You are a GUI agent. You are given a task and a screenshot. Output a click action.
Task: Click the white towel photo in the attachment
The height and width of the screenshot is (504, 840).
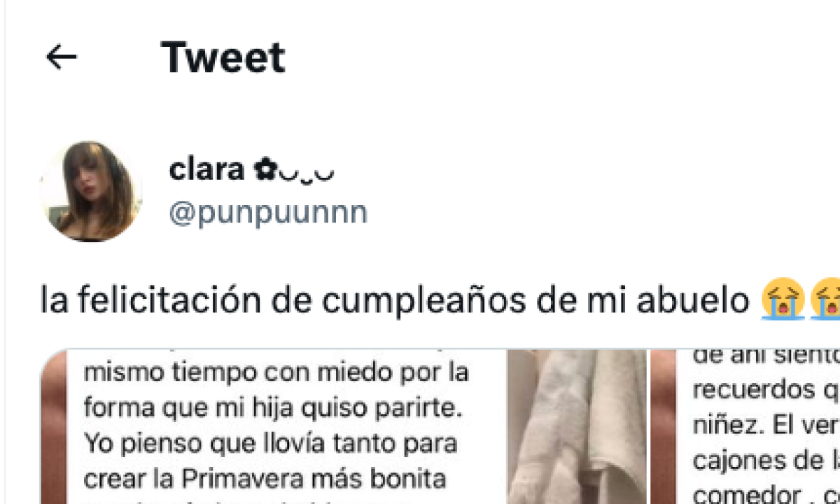coord(577,427)
